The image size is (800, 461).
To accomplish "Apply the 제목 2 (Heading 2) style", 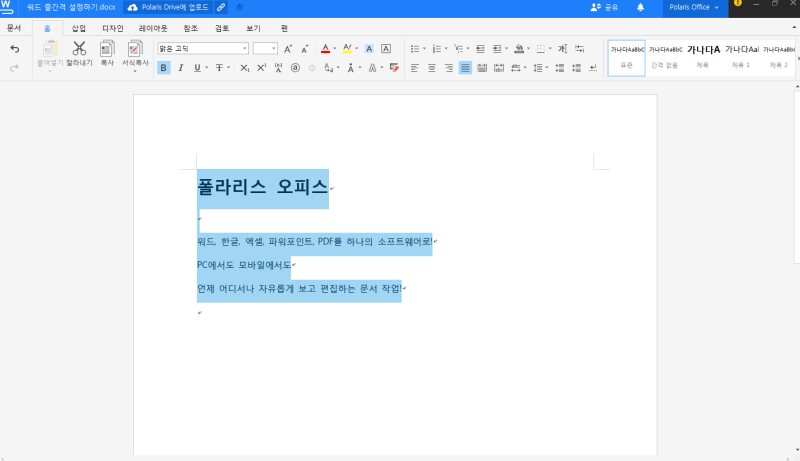I will click(x=779, y=58).
